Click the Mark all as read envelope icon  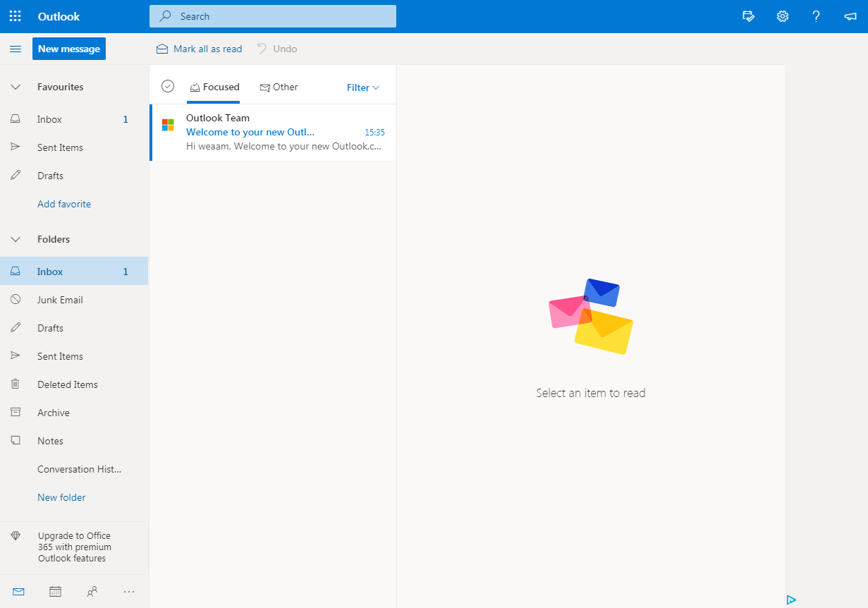162,49
